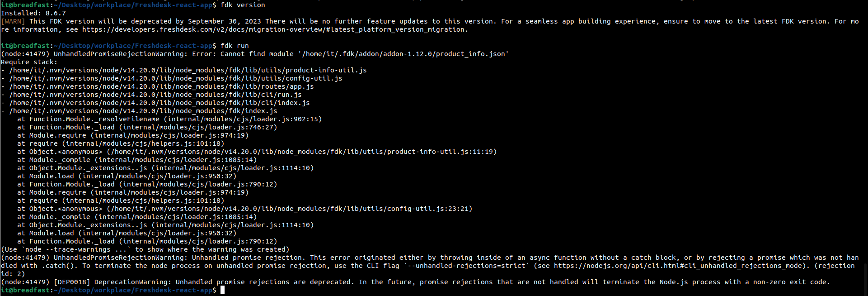Click the product_info.json missing module path

403,54
